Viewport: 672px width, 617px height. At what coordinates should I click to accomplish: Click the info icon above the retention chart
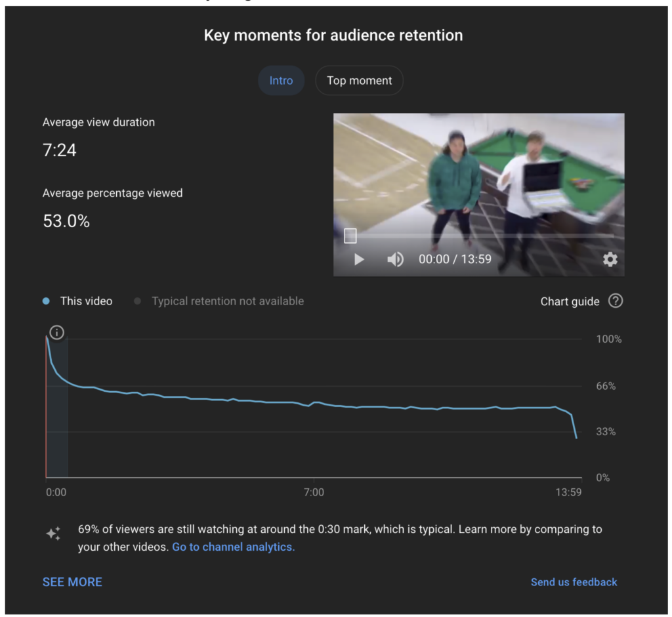pos(57,332)
